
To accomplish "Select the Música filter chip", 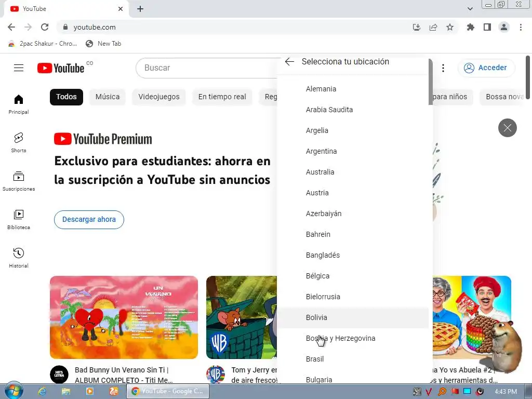I will (108, 97).
